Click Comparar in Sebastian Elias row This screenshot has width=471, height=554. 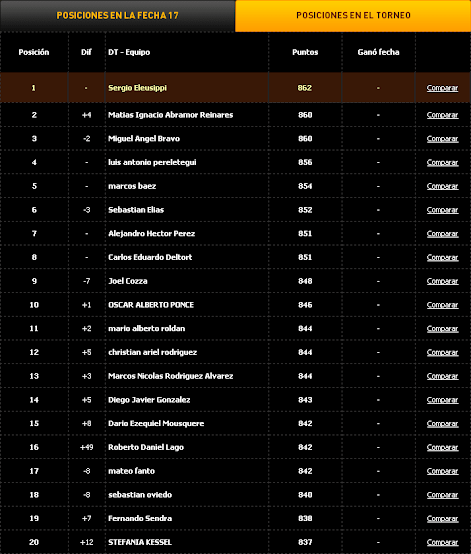(x=442, y=210)
